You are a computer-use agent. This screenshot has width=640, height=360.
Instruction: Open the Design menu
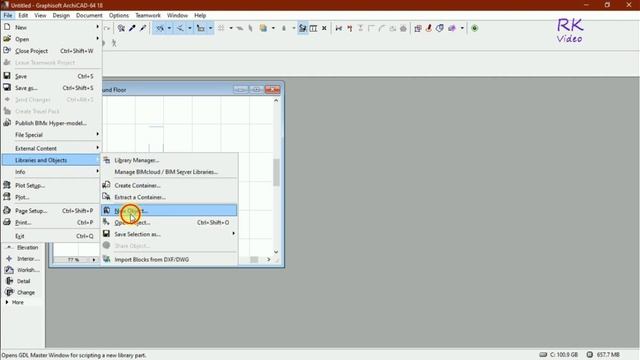coord(61,16)
